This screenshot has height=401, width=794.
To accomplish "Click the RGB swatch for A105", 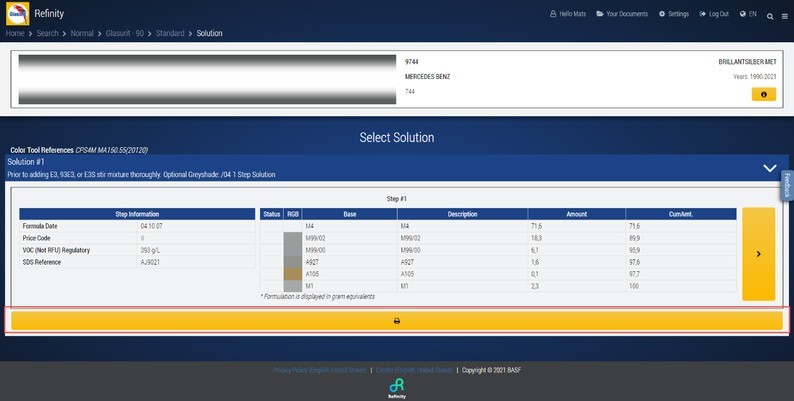I will click(293, 274).
